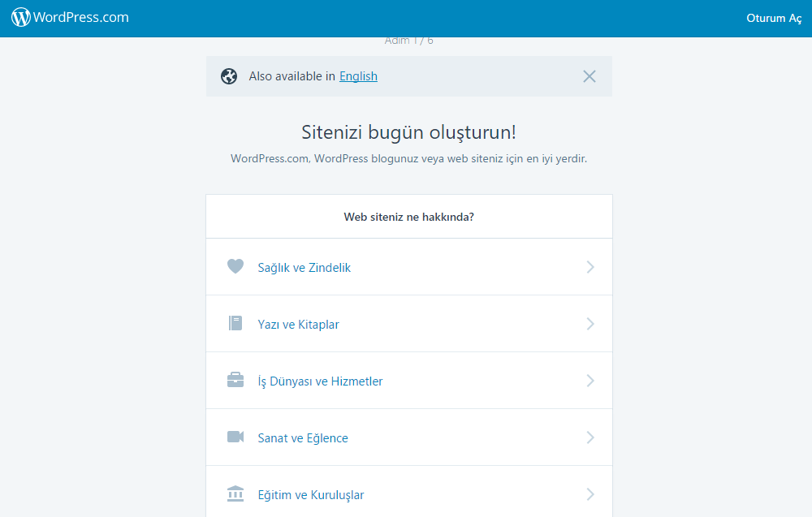Image resolution: width=812 pixels, height=517 pixels.
Task: Pick the Sanat ve Eğlence category
Action: click(409, 437)
